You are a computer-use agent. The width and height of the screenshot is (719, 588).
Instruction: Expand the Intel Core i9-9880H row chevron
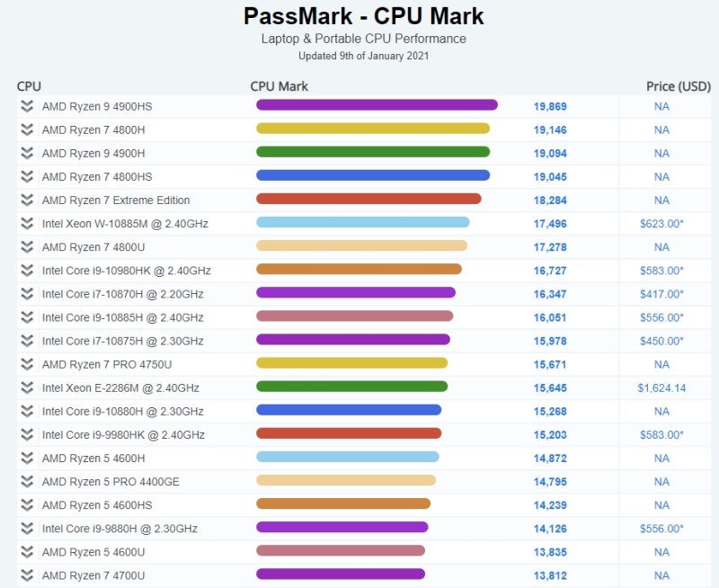(27, 529)
